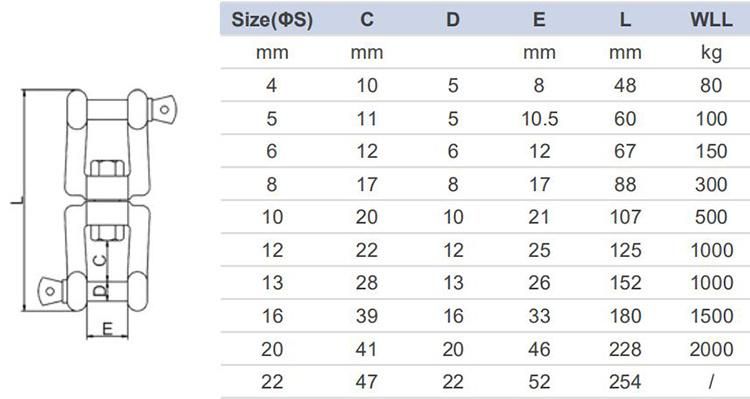750x399 pixels.
Task: Click the C dimension label in diagram
Action: point(99,261)
